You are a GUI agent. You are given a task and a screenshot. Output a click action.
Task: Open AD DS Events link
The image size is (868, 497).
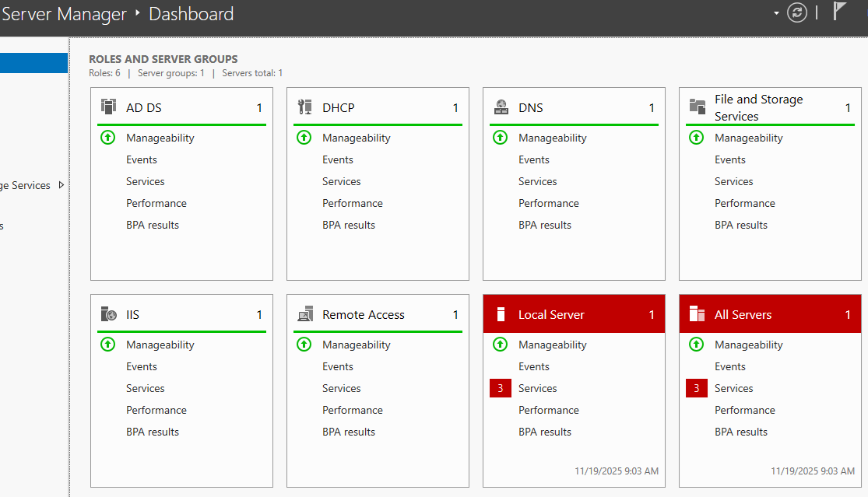(142, 159)
